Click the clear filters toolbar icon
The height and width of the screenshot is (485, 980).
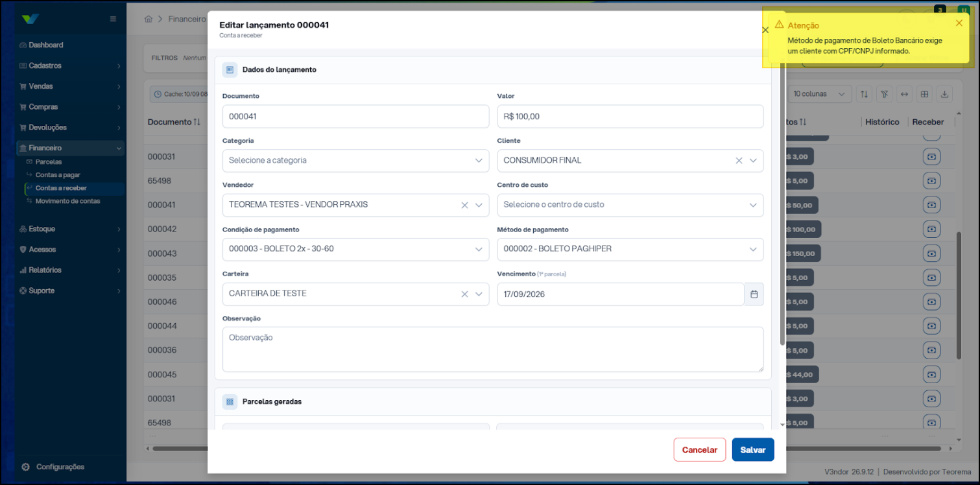pyautogui.click(x=884, y=94)
